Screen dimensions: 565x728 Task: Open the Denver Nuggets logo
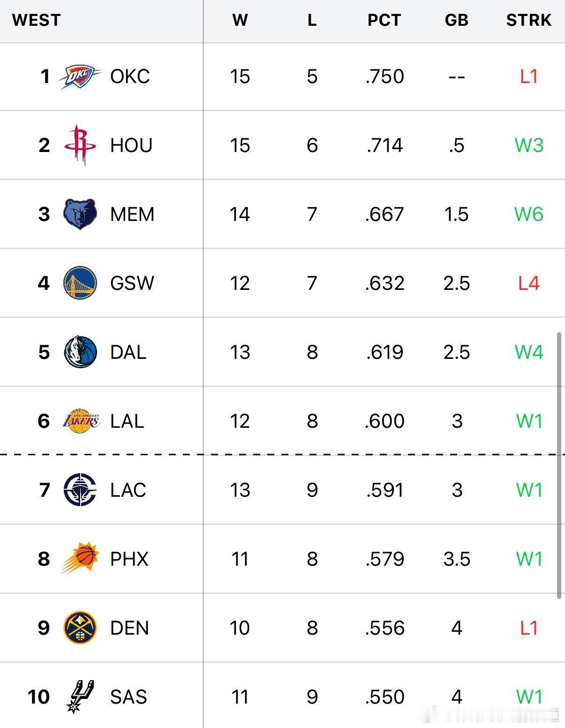[80, 628]
